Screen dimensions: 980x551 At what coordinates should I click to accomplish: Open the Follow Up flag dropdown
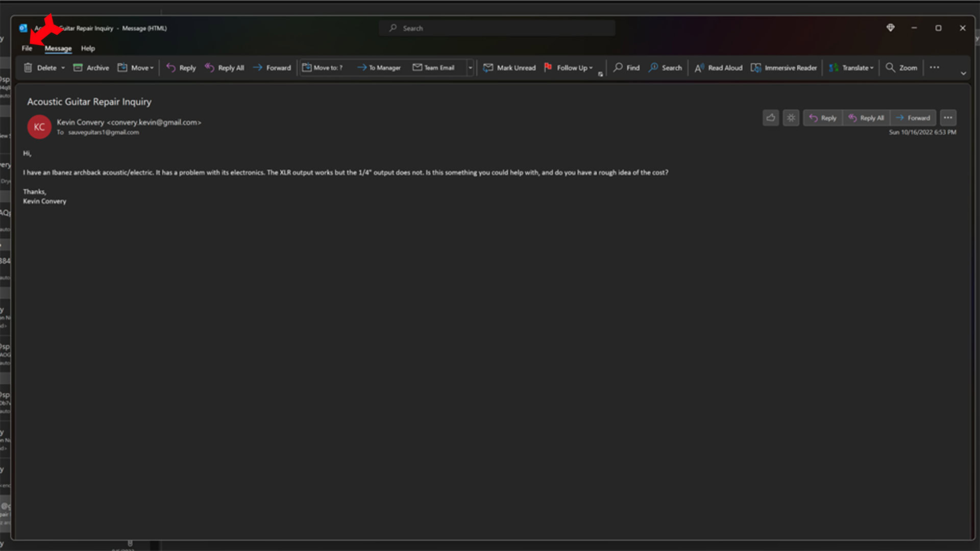click(x=591, y=68)
